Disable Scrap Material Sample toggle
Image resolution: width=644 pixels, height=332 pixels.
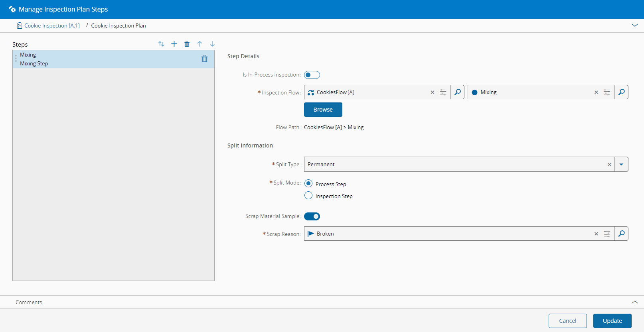click(x=312, y=216)
